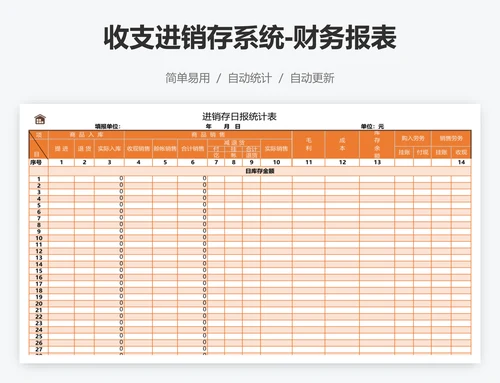The width and height of the screenshot is (500, 383).
Task: Select the 日库存金额 merged row
Action: tap(260, 171)
